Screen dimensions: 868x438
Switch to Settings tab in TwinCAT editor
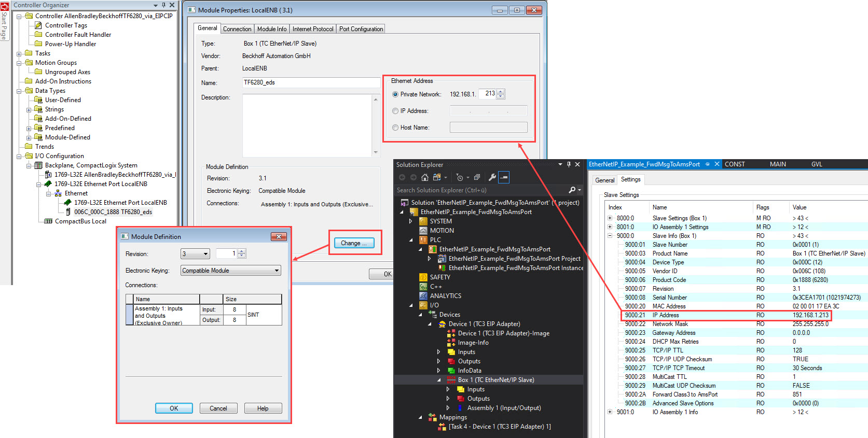(630, 179)
